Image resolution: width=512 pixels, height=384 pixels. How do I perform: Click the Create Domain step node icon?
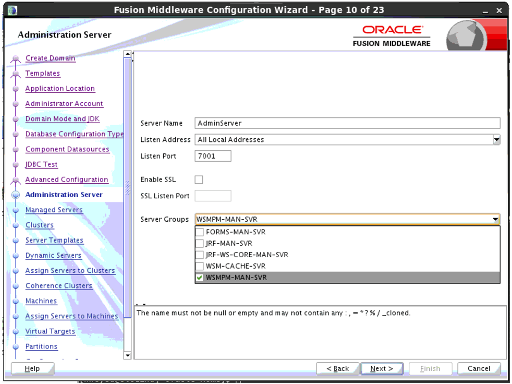pyautogui.click(x=15, y=59)
